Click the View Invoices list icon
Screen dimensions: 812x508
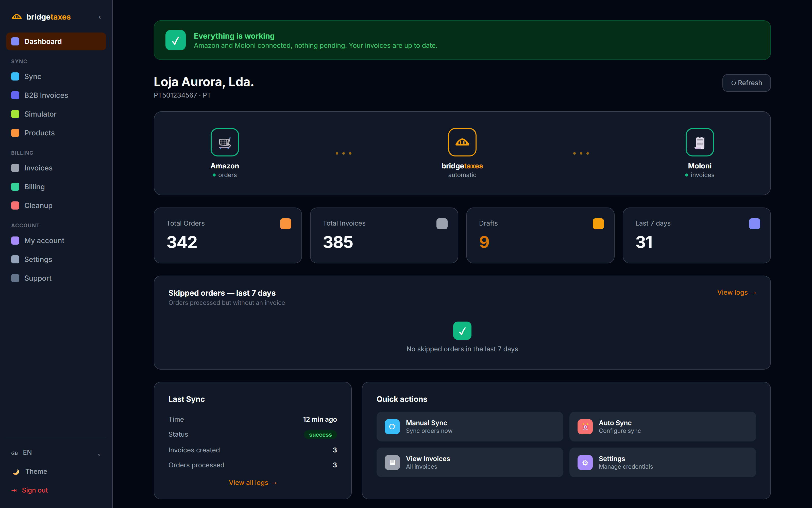(392, 463)
